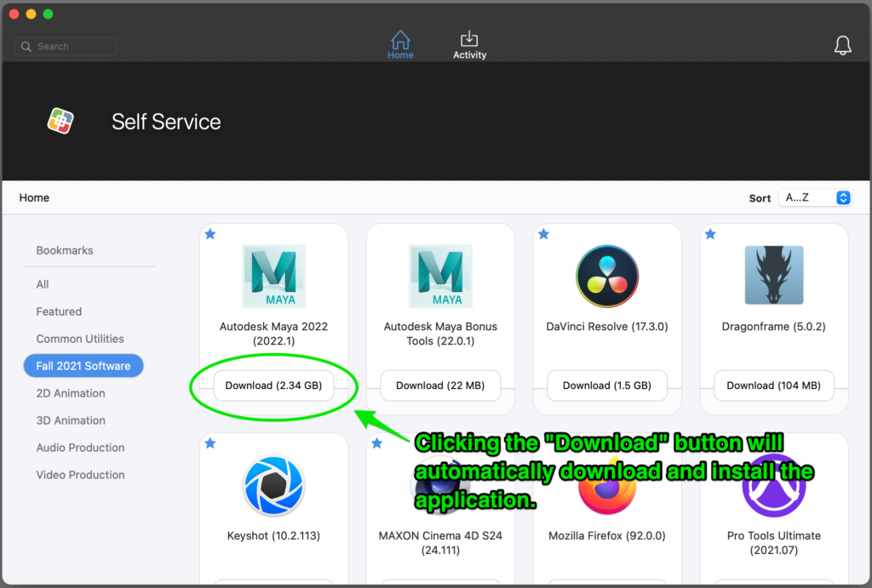872x588 pixels.
Task: Click Download (1.5 GB) for DaVinci Resolve
Action: [x=606, y=385]
